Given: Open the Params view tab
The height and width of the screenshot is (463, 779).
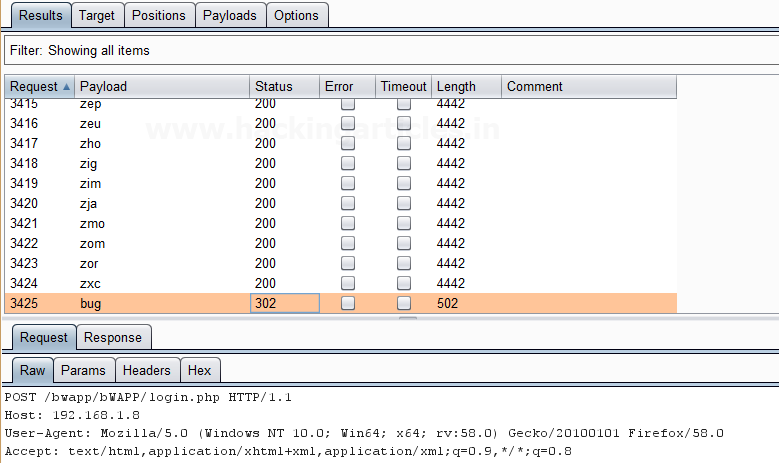Looking at the screenshot, I should (x=83, y=371).
